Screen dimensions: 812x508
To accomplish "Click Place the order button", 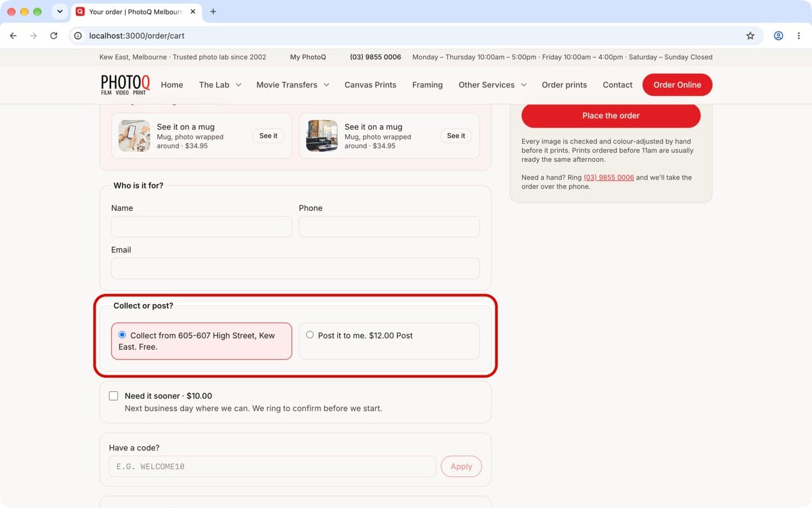I will point(611,116).
